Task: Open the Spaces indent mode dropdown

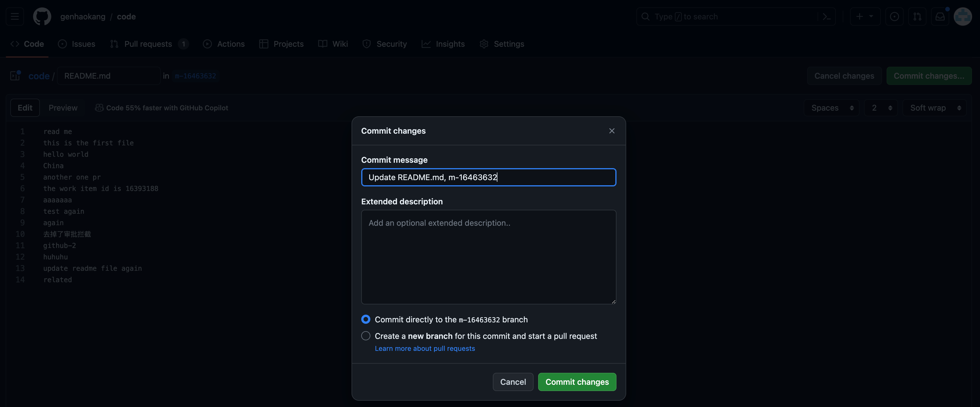Action: point(831,108)
